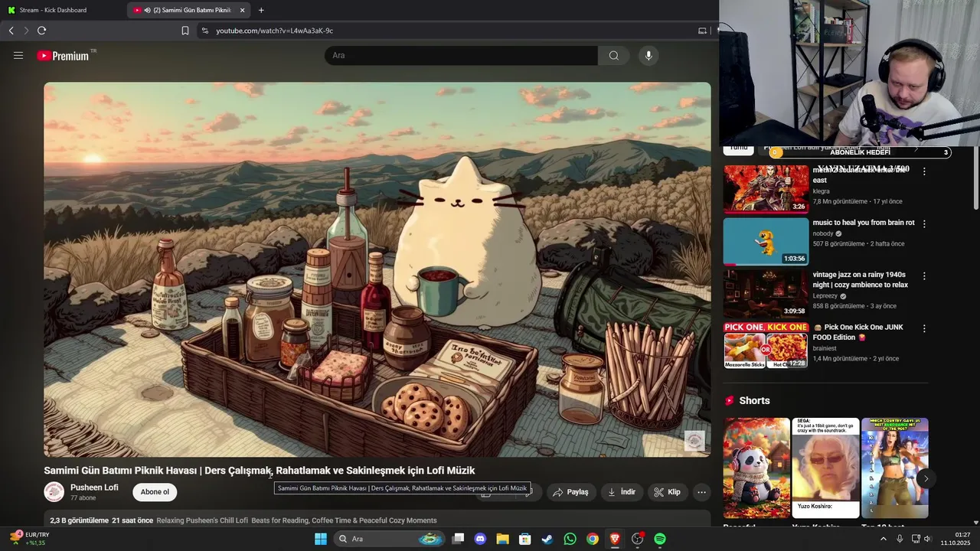This screenshot has width=980, height=551.
Task: Open the Pick One Kick One thumbnail
Action: coord(766,346)
